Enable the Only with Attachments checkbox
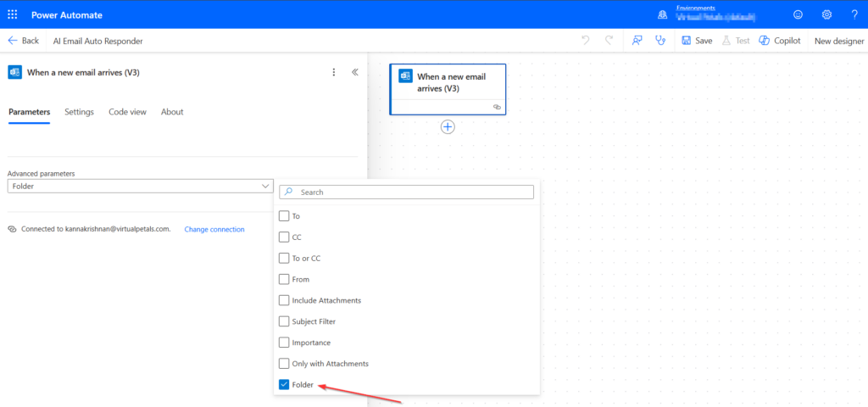Screen dimensions: 868x407 click(x=284, y=364)
